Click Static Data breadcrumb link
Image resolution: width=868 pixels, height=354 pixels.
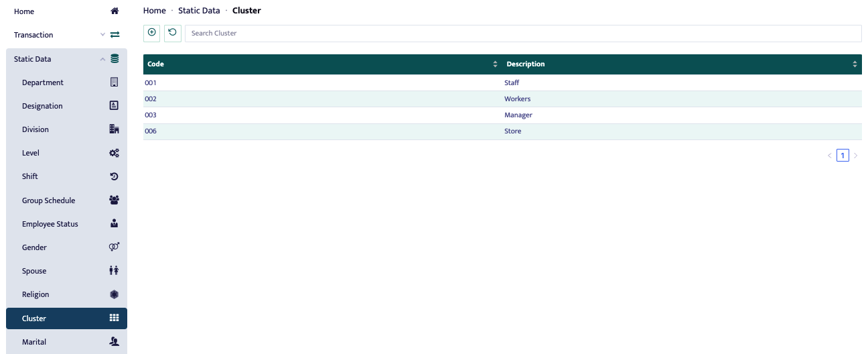199,11
